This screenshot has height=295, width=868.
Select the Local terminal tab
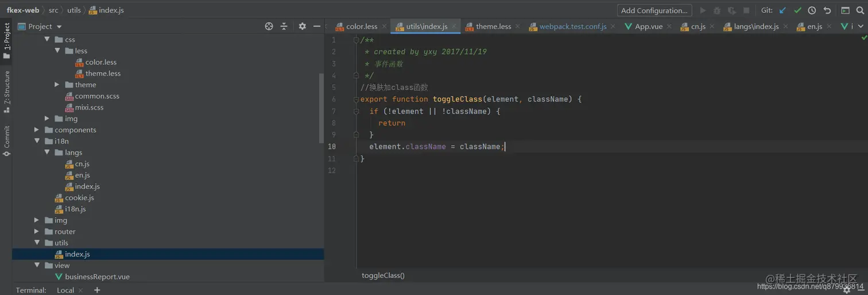[x=65, y=290]
